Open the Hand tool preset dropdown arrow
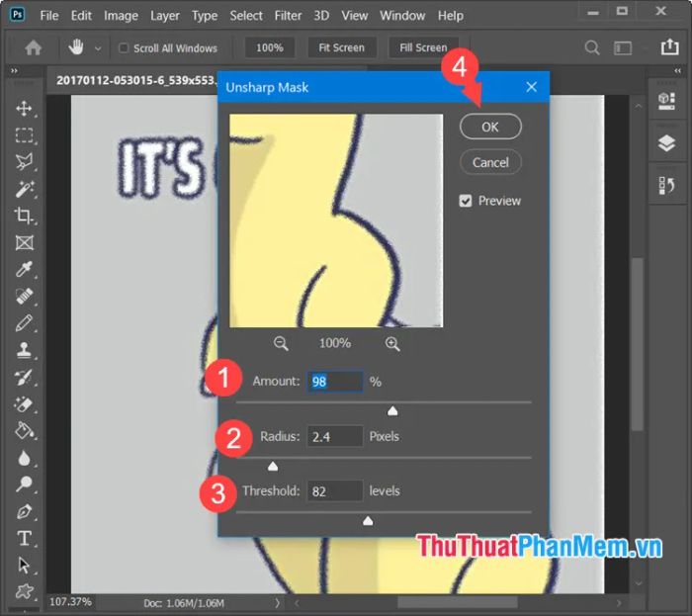Image resolution: width=692 pixels, height=616 pixels. [x=98, y=48]
